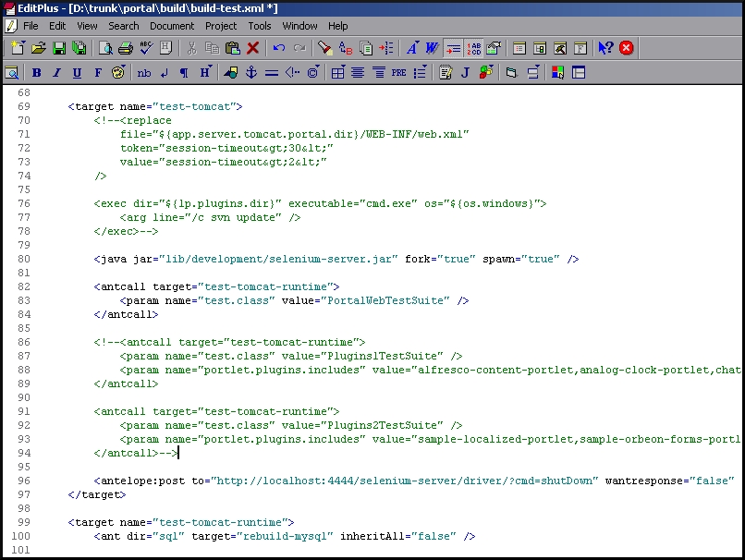The height and width of the screenshot is (560, 745).
Task: Insert an HTML table
Action: (338, 72)
